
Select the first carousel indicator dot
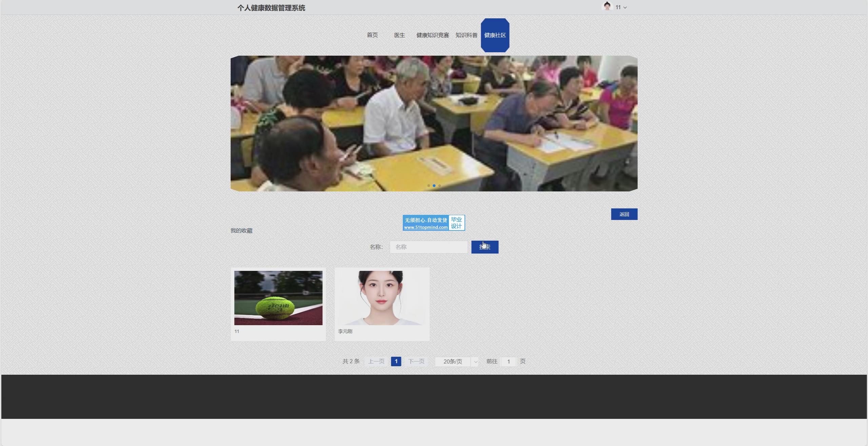[429, 186]
